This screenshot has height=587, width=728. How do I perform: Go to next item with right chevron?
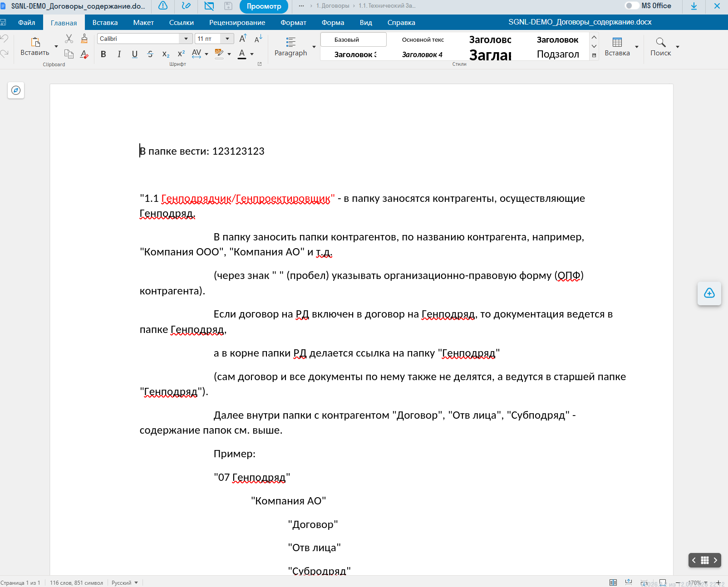715,560
